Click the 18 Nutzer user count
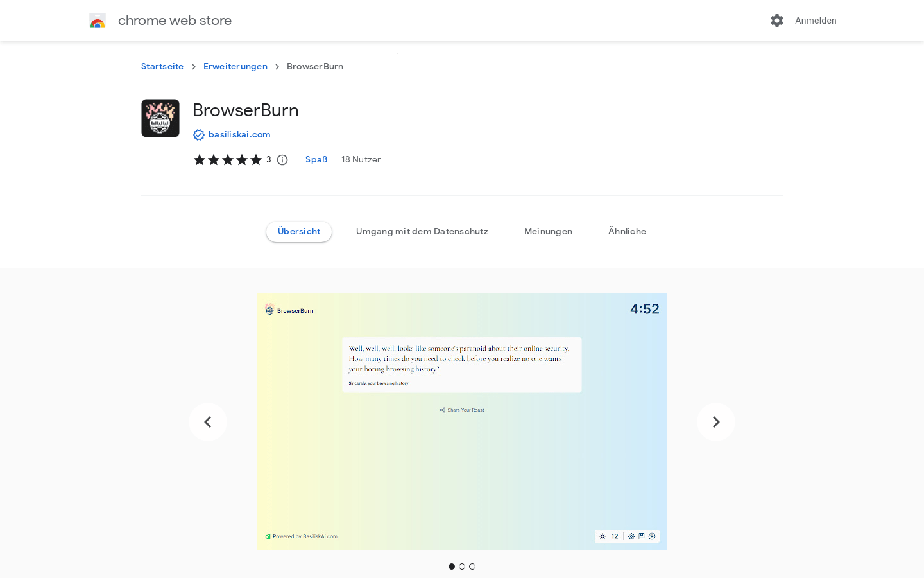This screenshot has width=924, height=578. [361, 159]
